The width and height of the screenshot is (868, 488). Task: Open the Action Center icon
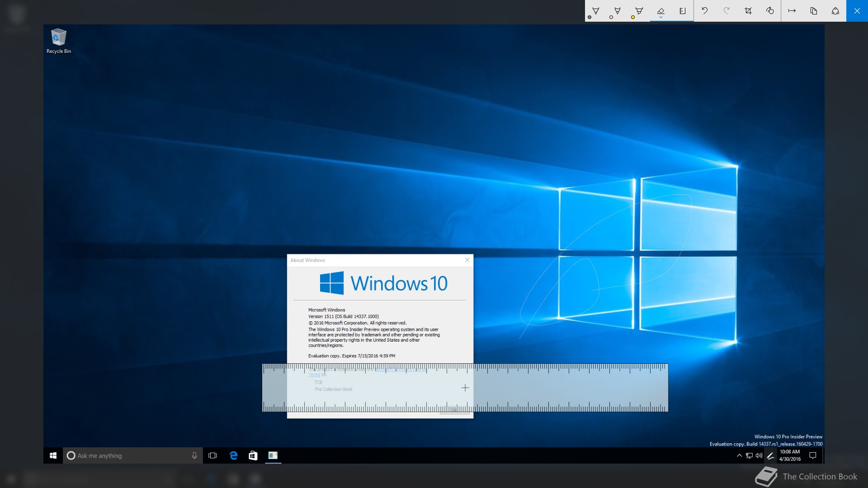(x=812, y=455)
